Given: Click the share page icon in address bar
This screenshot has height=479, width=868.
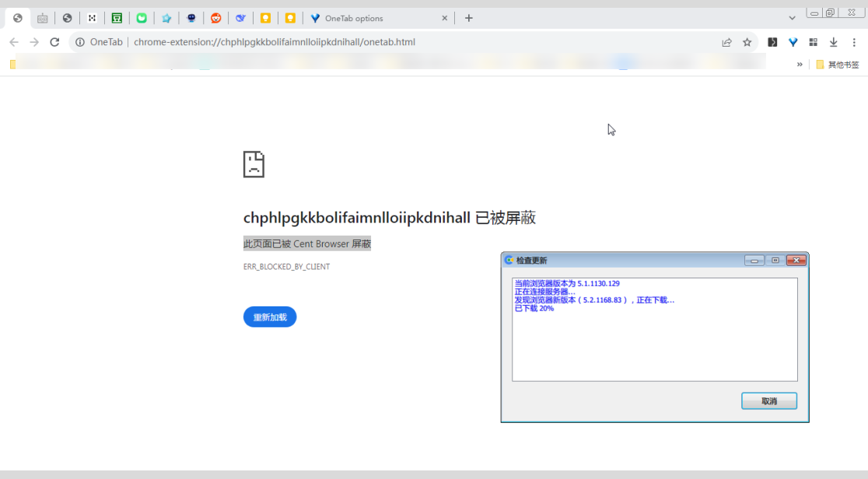Looking at the screenshot, I should [x=727, y=42].
